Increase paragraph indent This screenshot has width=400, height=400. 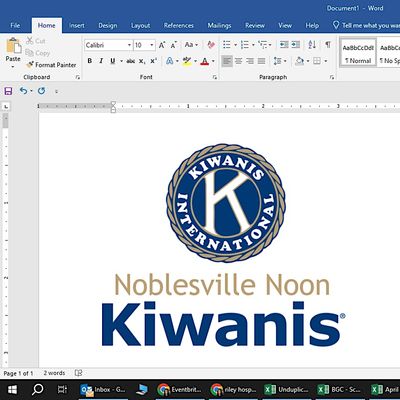pos(296,45)
